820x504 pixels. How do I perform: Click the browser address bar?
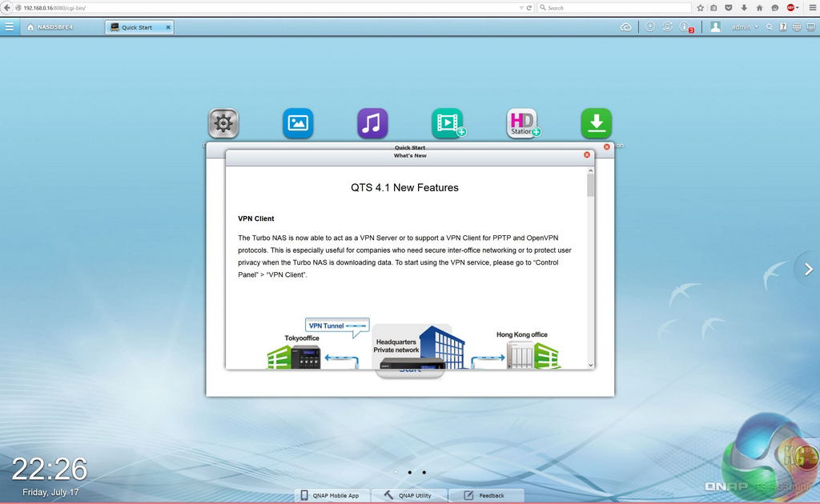pos(267,8)
